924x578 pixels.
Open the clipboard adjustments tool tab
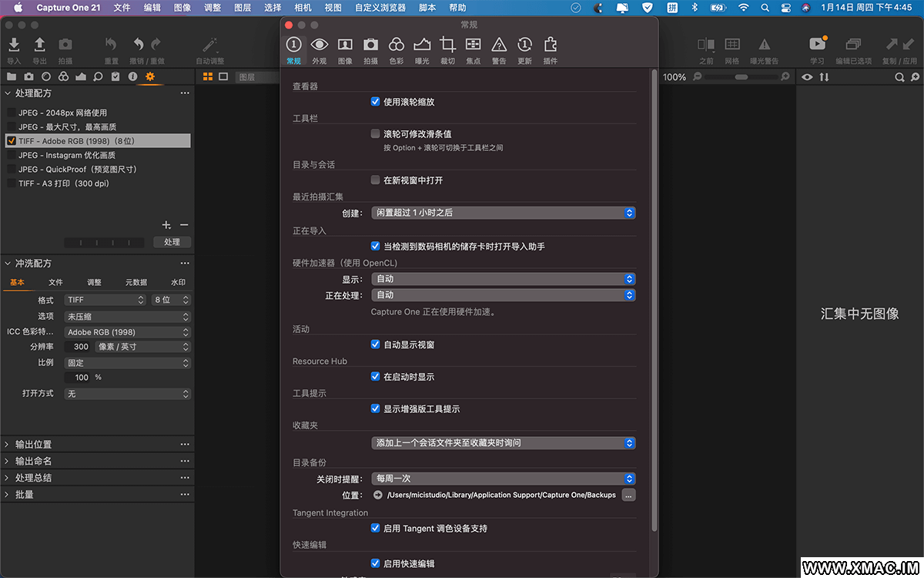(115, 76)
